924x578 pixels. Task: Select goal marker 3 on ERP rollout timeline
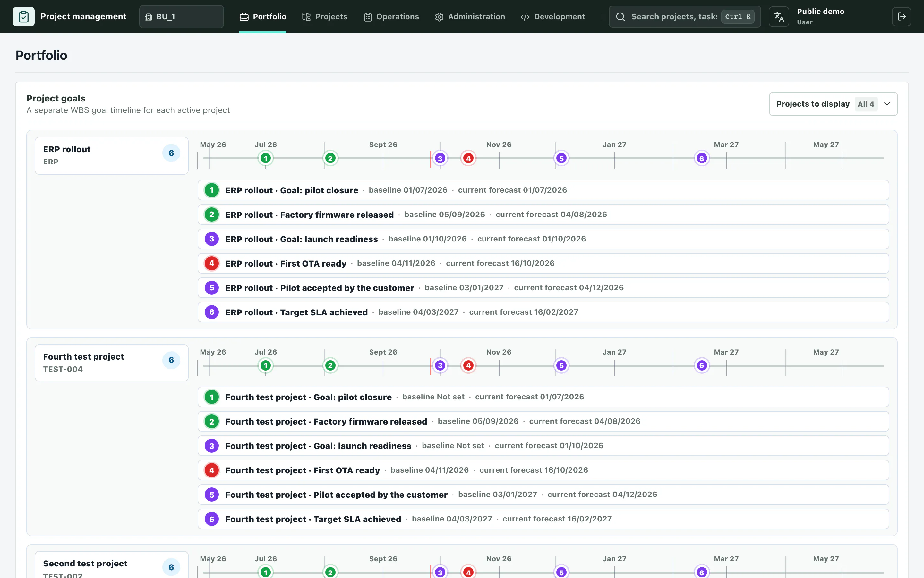click(x=440, y=158)
